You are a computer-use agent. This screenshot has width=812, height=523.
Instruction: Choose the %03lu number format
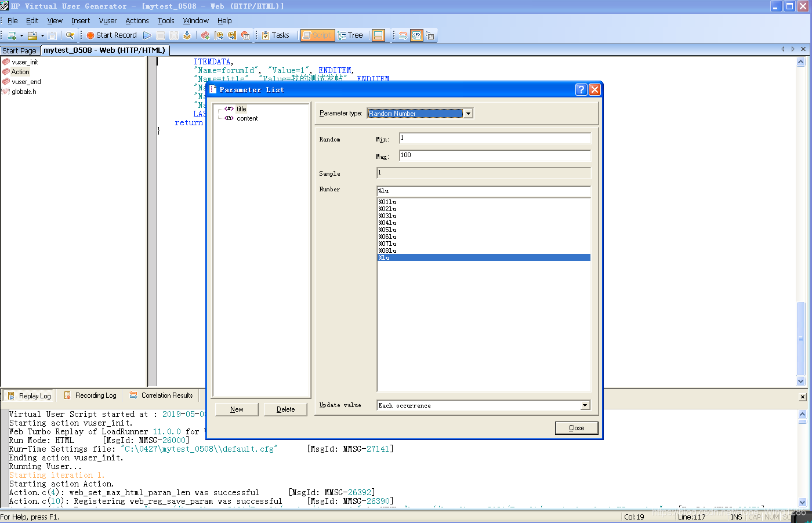click(484, 216)
